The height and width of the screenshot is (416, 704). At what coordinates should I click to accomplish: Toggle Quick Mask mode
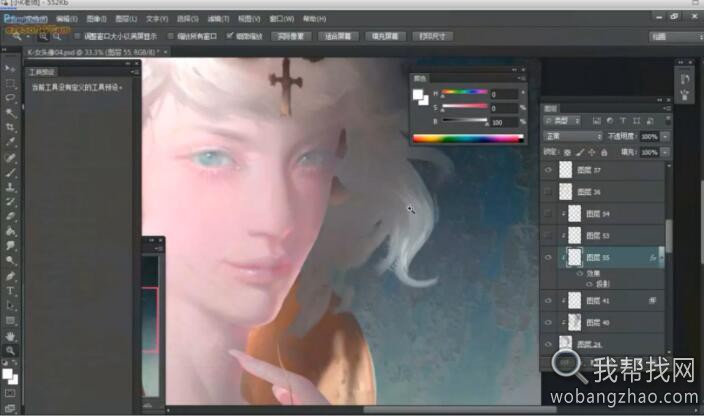pos(10,393)
